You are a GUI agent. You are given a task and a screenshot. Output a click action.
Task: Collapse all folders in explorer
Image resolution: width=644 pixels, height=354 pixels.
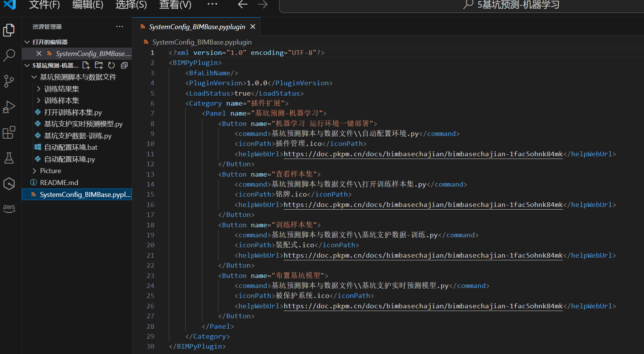[124, 65]
